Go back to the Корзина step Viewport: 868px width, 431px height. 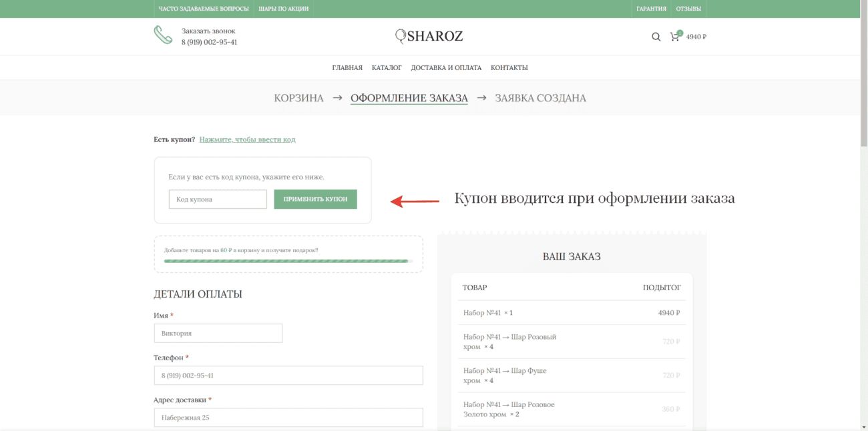click(x=298, y=98)
